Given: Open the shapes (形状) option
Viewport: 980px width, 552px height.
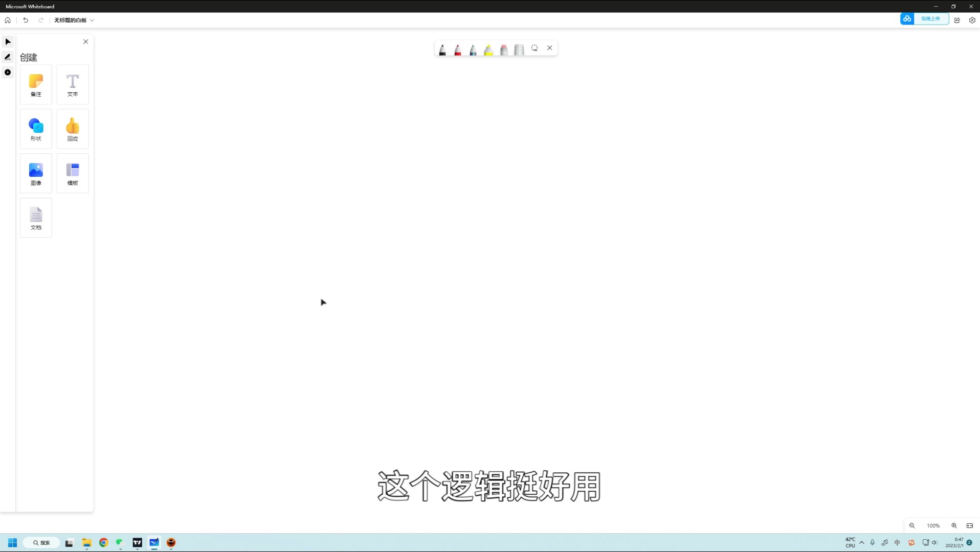Looking at the screenshot, I should [x=36, y=129].
